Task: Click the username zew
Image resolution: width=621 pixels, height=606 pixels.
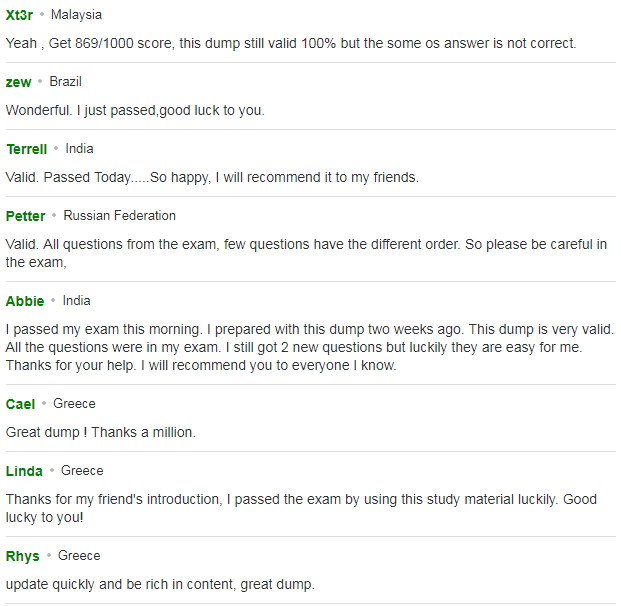Action: pyautogui.click(x=19, y=82)
